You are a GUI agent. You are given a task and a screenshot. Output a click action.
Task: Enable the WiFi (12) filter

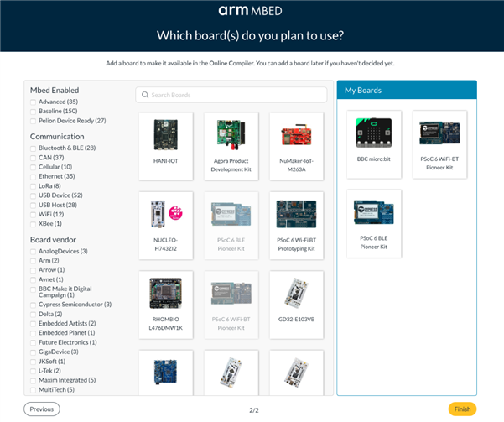33,215
